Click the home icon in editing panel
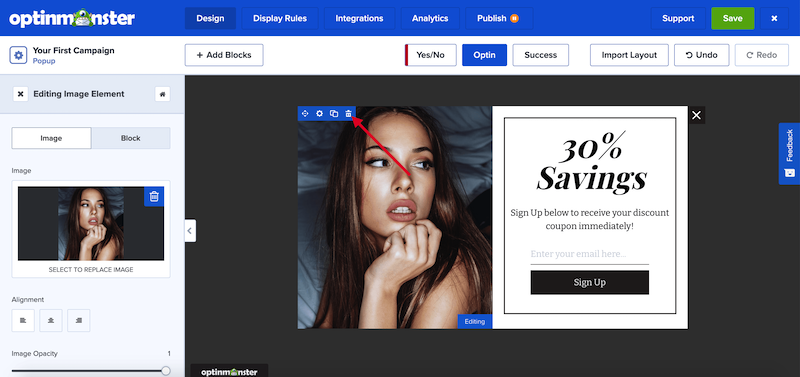This screenshot has width=800, height=377. (x=162, y=94)
